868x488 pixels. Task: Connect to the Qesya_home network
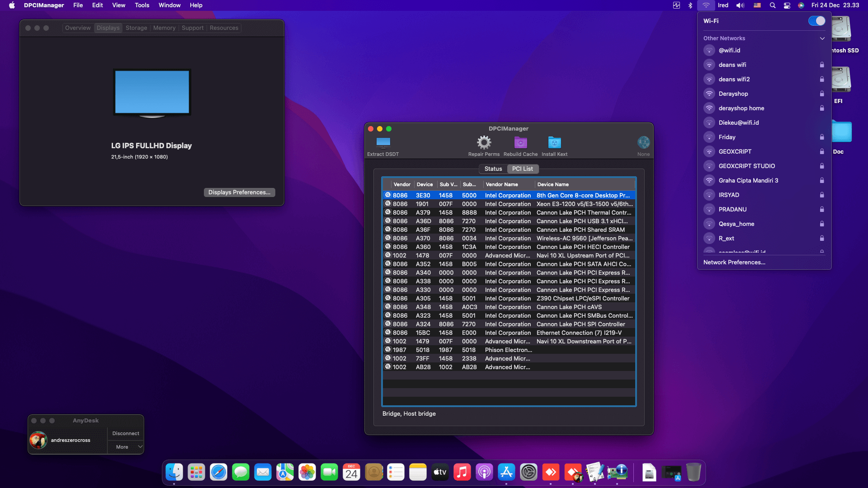tap(764, 224)
